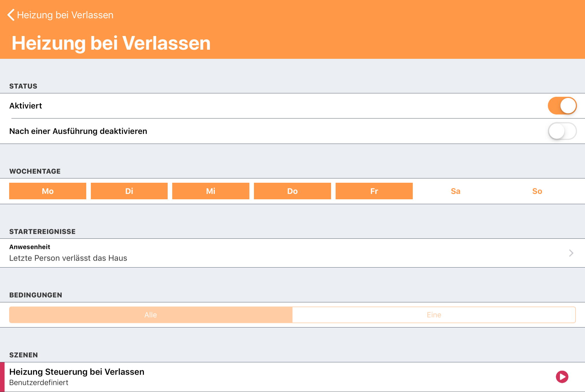
Task: Open Letzte Person verlässt das Haus trigger
Action: [x=68, y=258]
